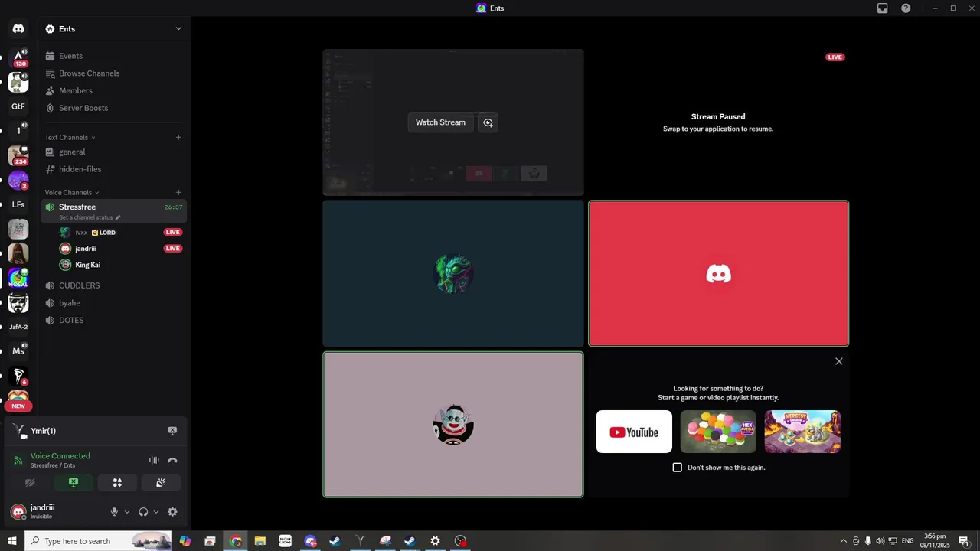Open User Settings gear

172,512
